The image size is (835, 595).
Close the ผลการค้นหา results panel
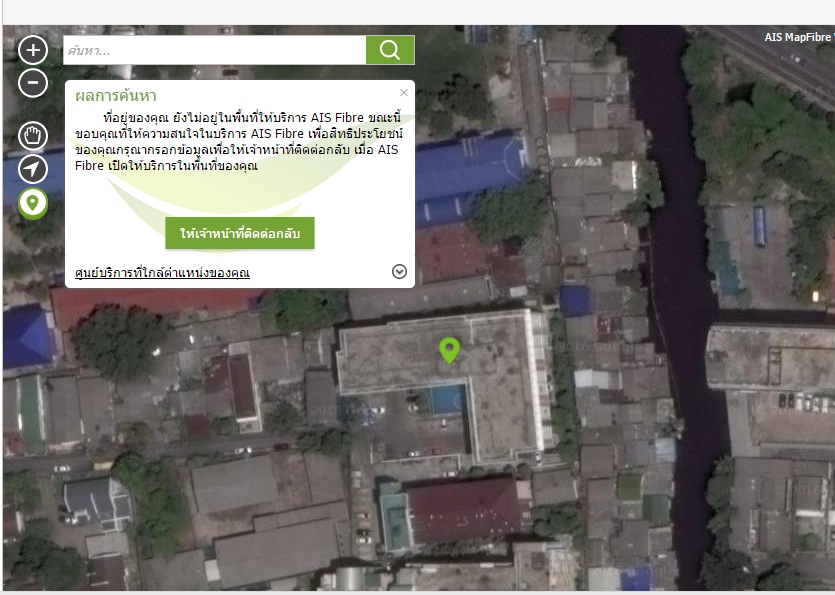pyautogui.click(x=404, y=93)
